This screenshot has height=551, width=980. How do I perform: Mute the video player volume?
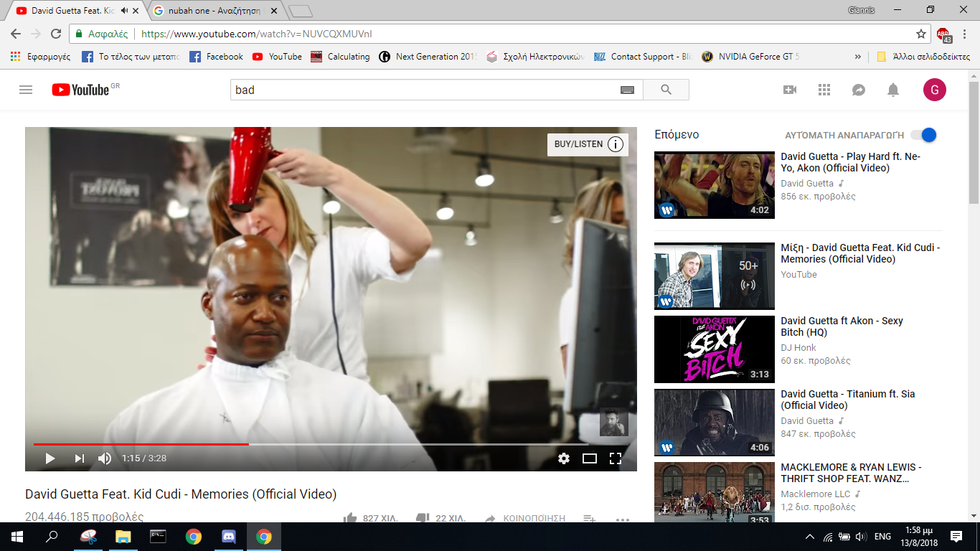(x=105, y=458)
